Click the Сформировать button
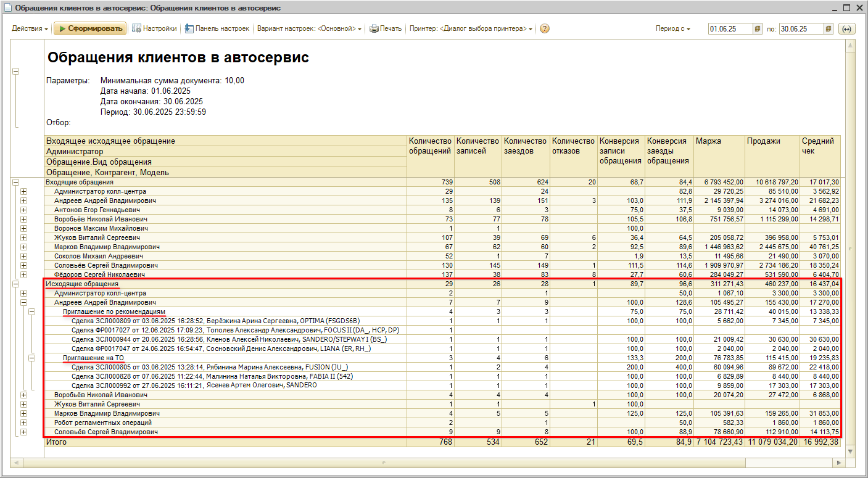The width and height of the screenshot is (868, 478). [90, 29]
